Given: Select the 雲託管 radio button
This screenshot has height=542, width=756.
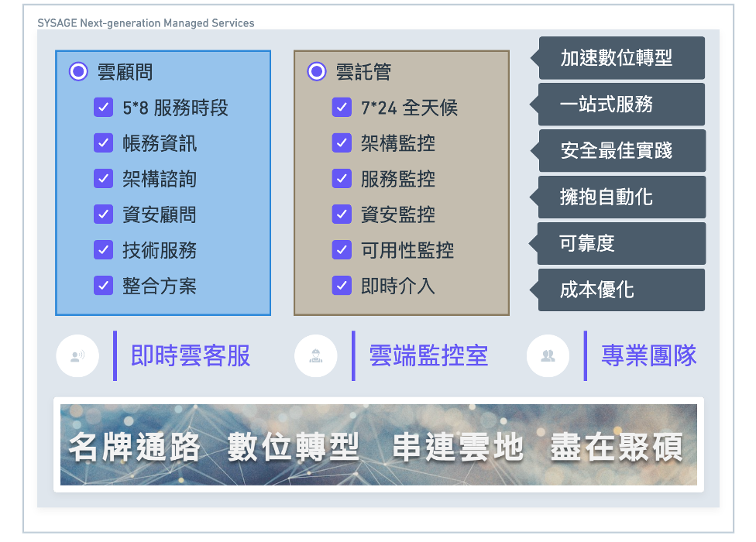Looking at the screenshot, I should click(x=317, y=71).
